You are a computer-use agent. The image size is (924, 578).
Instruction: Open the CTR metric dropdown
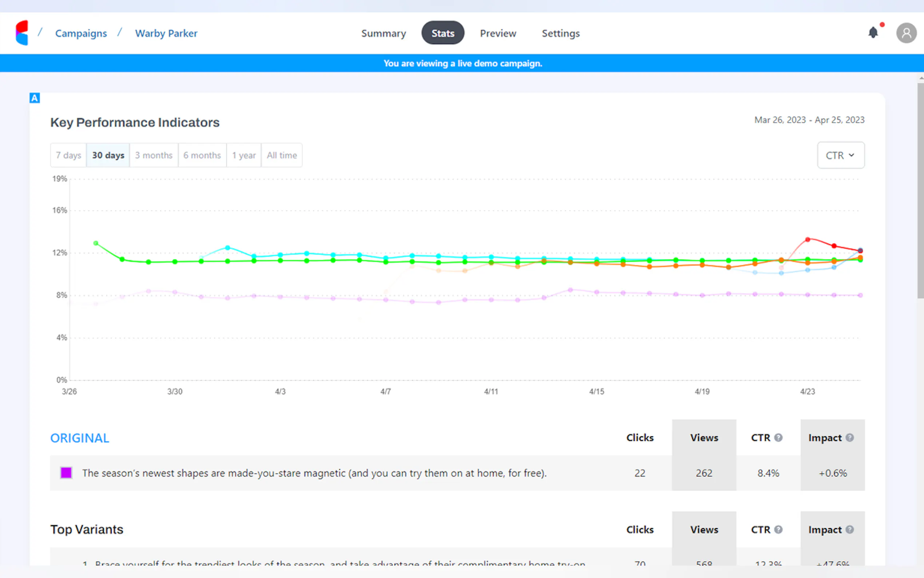coord(841,155)
